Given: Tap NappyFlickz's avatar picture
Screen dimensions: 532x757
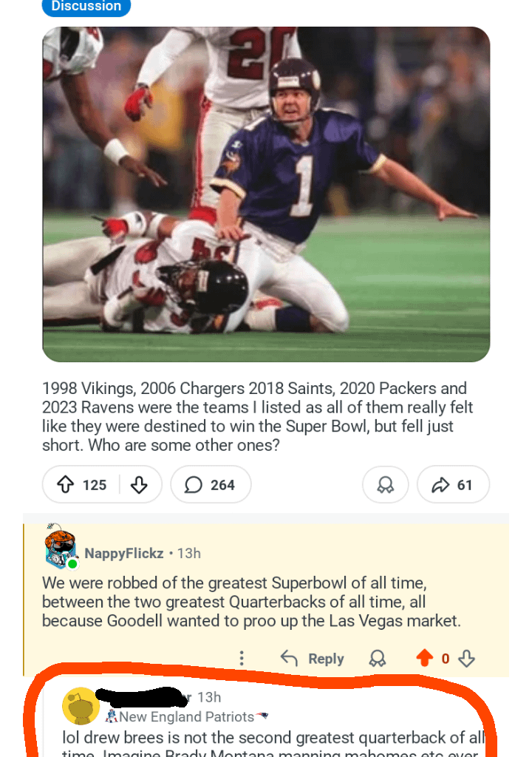Looking at the screenshot, I should (61, 549).
